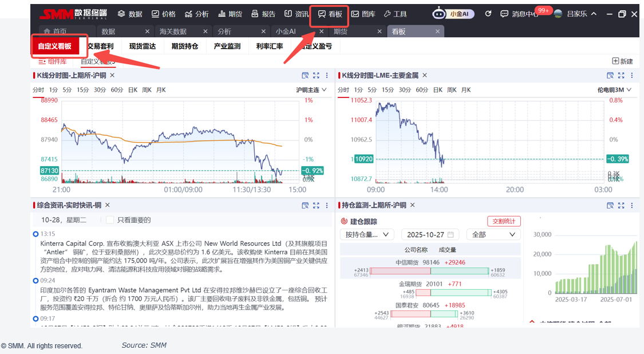Switch to the 小金AI tab
This screenshot has width=644, height=354.
tap(286, 32)
